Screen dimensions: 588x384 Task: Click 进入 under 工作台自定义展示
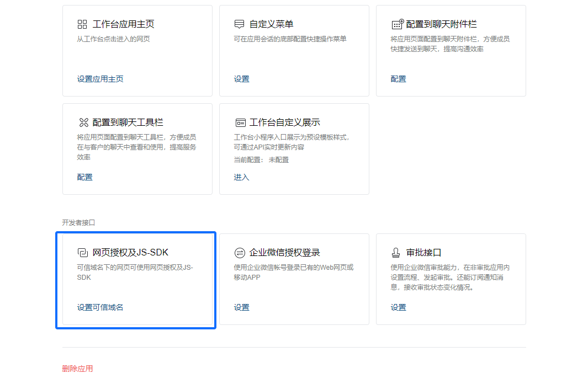click(x=241, y=177)
